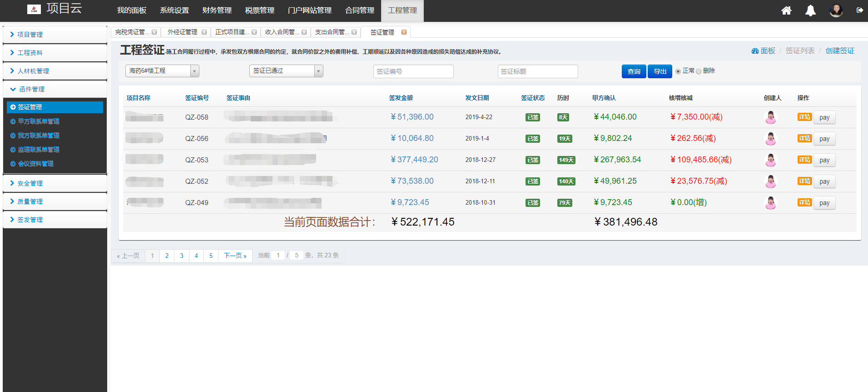Open the notifications bell

point(810,10)
